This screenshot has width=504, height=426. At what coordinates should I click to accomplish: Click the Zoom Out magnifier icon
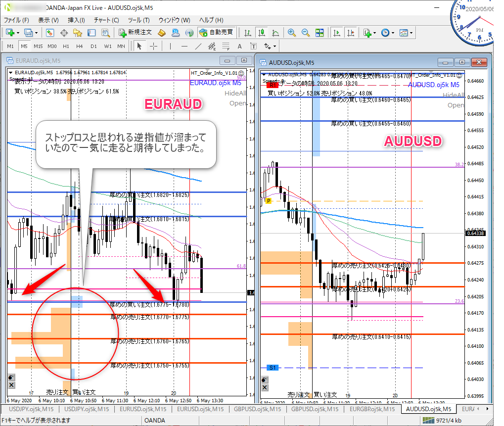coord(305,33)
